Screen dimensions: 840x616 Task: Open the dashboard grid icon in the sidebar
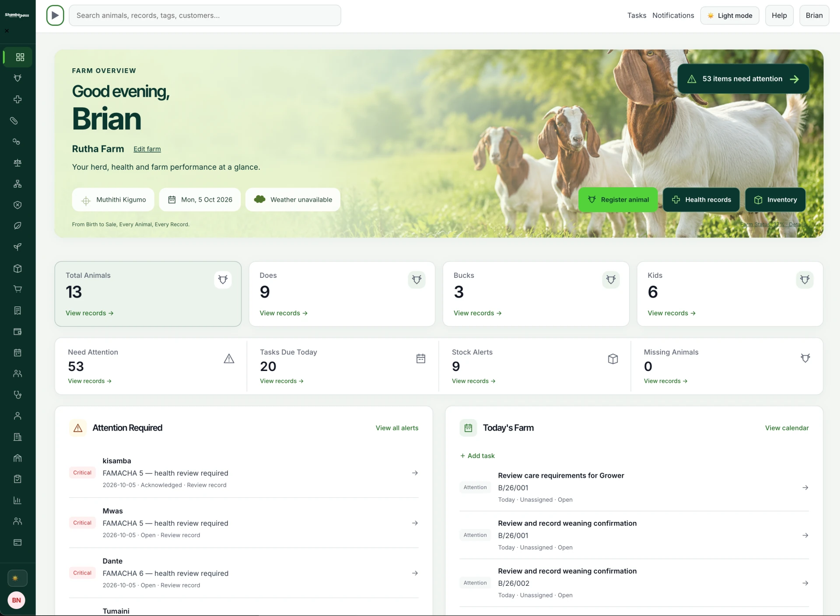coord(20,57)
